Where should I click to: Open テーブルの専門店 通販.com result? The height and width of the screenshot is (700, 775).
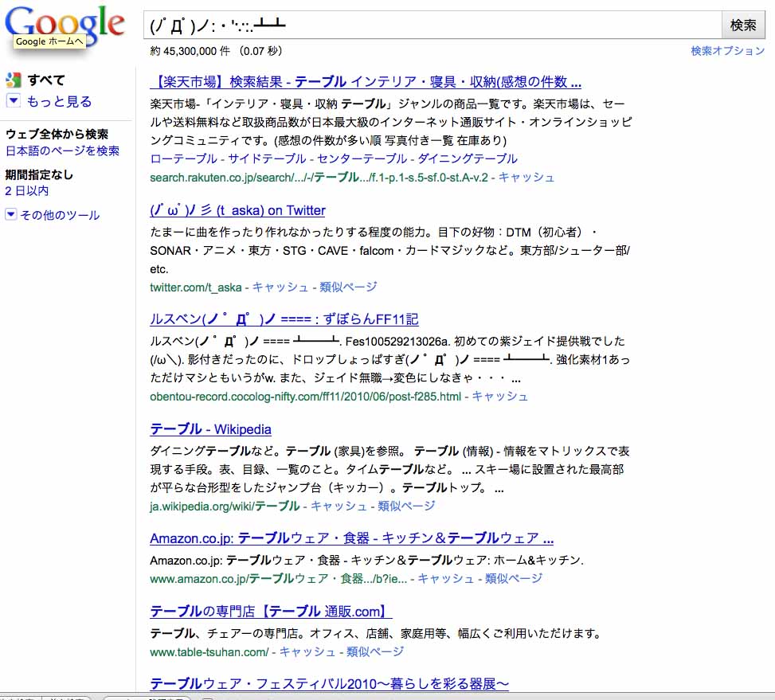click(270, 612)
